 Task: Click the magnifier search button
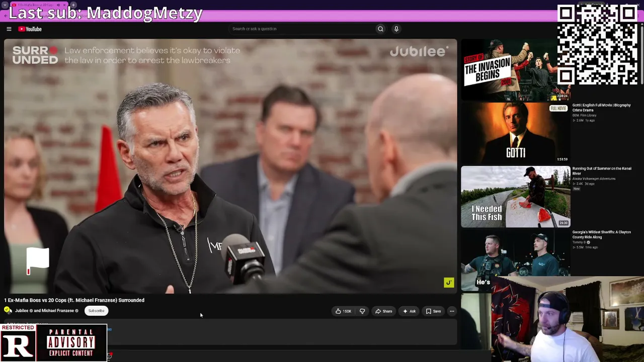(380, 29)
